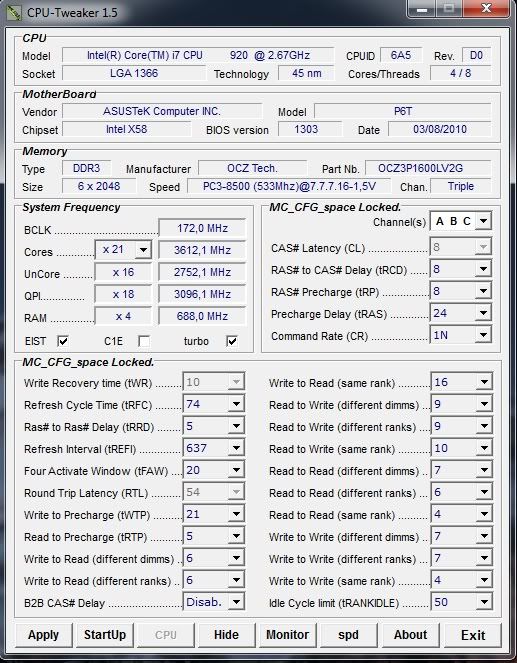This screenshot has height=663, width=517.
Task: Click the CPU-Tweaker title bar app icon
Action: (x=13, y=12)
